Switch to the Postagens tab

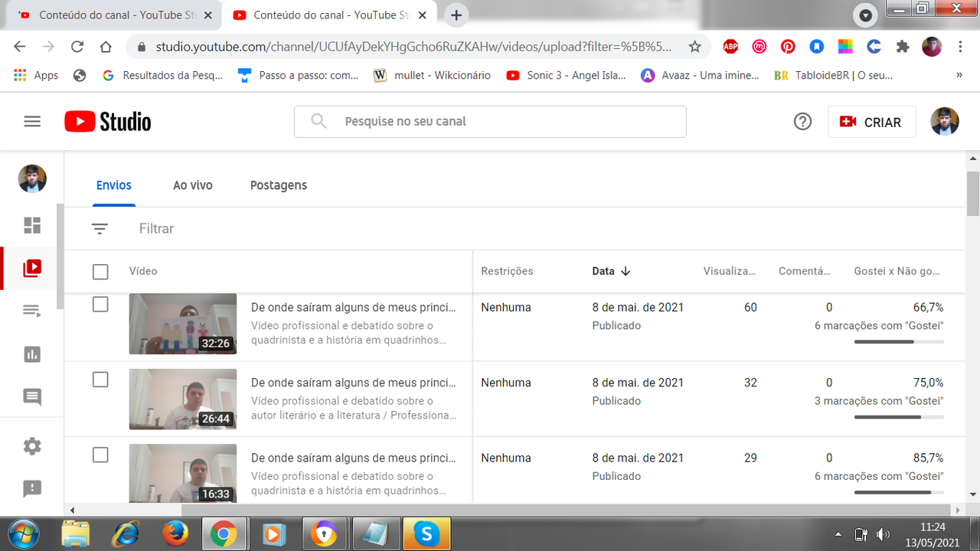click(x=278, y=184)
